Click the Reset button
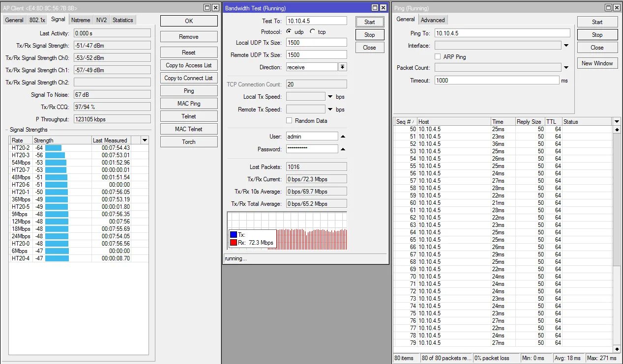This screenshot has width=623, height=364. (x=189, y=53)
